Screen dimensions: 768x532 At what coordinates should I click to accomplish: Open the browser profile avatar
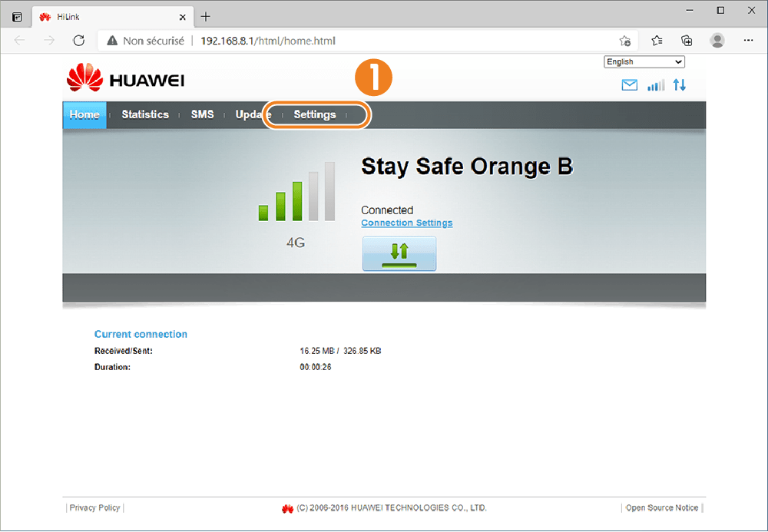(717, 41)
